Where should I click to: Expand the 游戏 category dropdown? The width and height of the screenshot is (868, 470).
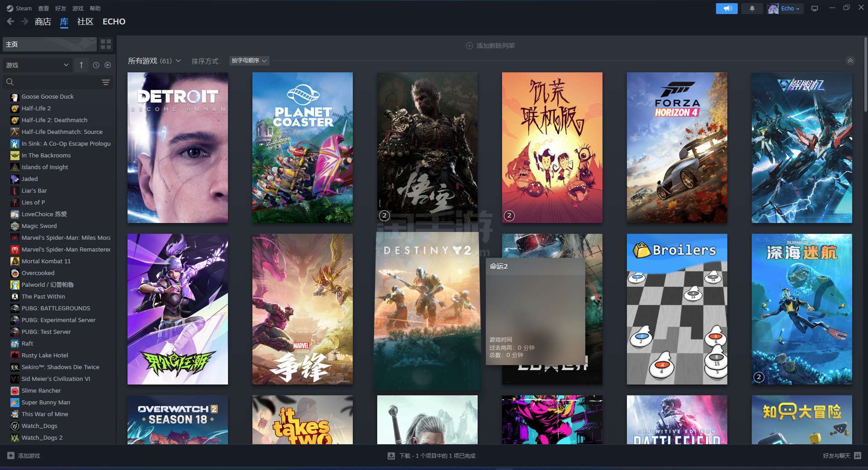click(x=37, y=65)
